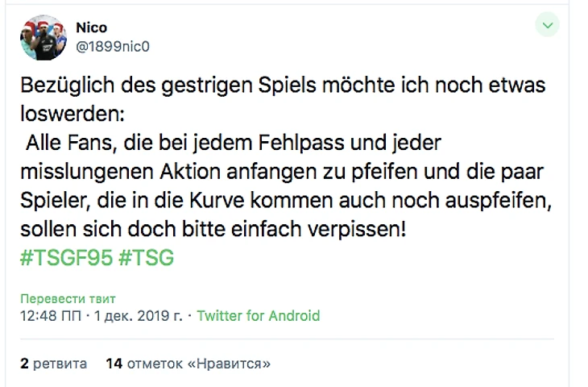Click the tweet's first line "Bezüglich des gestrigen Spiels"

click(x=137, y=85)
